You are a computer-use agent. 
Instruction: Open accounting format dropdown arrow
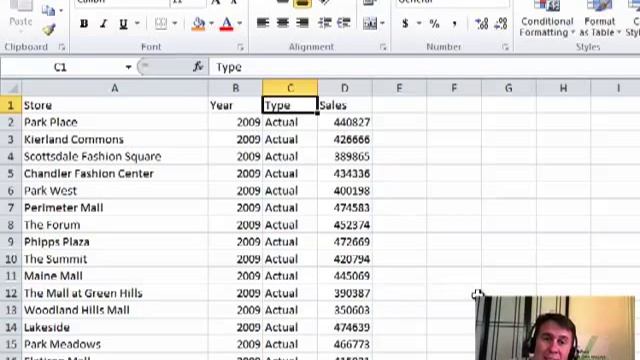point(419,24)
